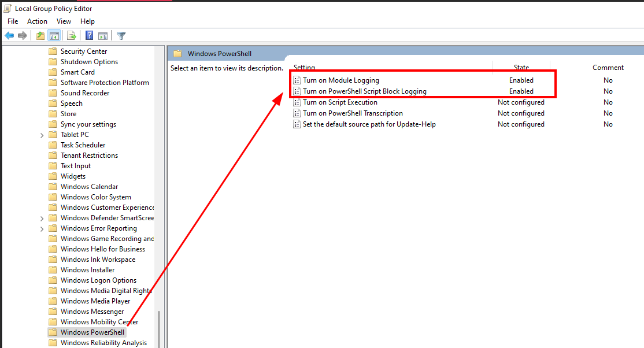Click the blue Help toolbar icon
The image size is (644, 348).
coord(89,36)
